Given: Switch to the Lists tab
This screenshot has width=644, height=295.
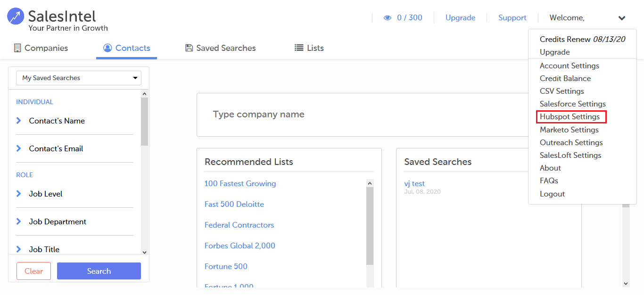Looking at the screenshot, I should (x=309, y=48).
